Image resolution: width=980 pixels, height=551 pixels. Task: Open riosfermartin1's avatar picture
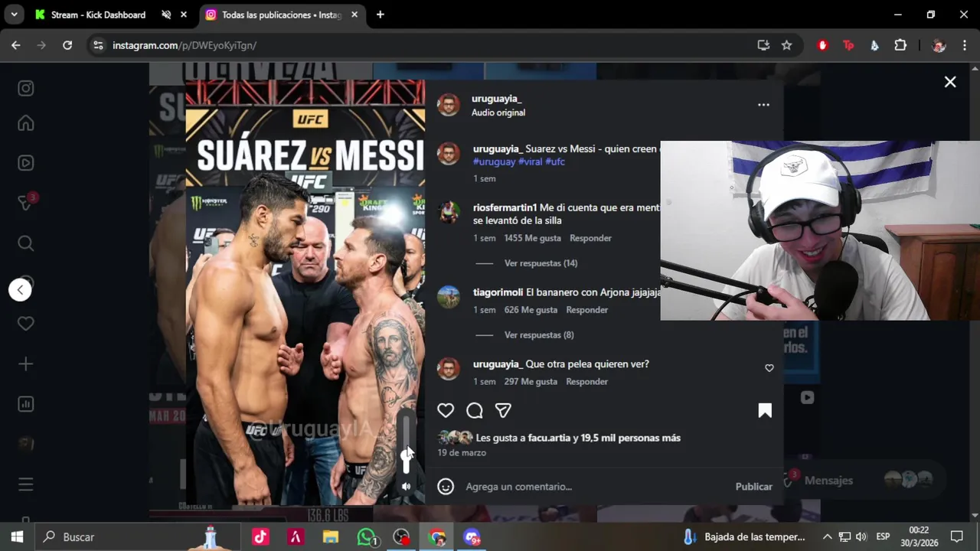pyautogui.click(x=448, y=212)
